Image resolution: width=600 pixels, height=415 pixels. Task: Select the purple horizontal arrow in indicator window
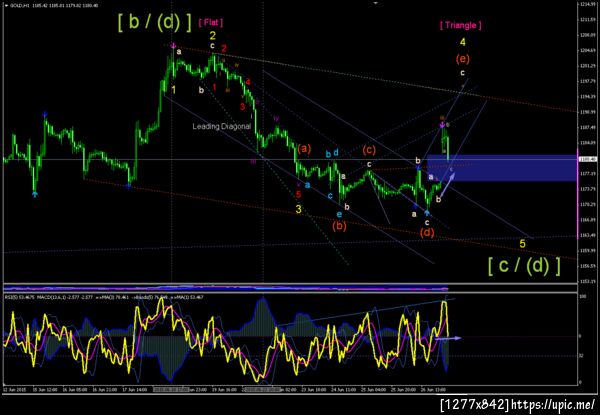coord(448,338)
